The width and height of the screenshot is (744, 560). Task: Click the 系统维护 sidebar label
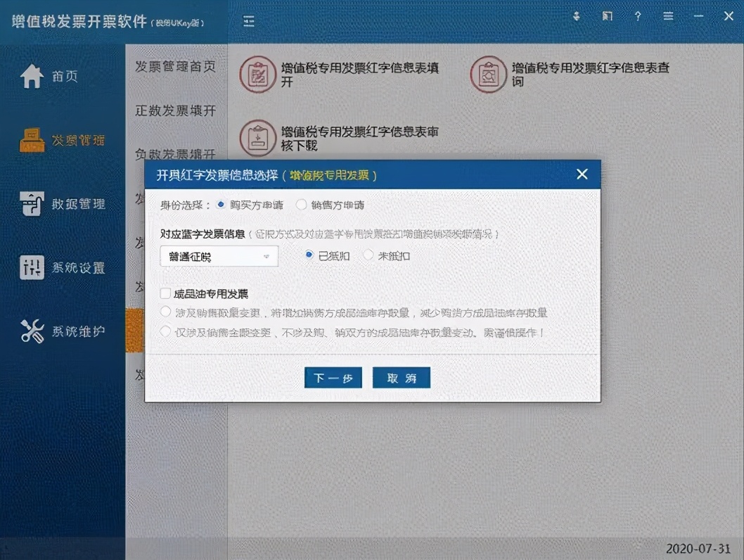pos(78,331)
